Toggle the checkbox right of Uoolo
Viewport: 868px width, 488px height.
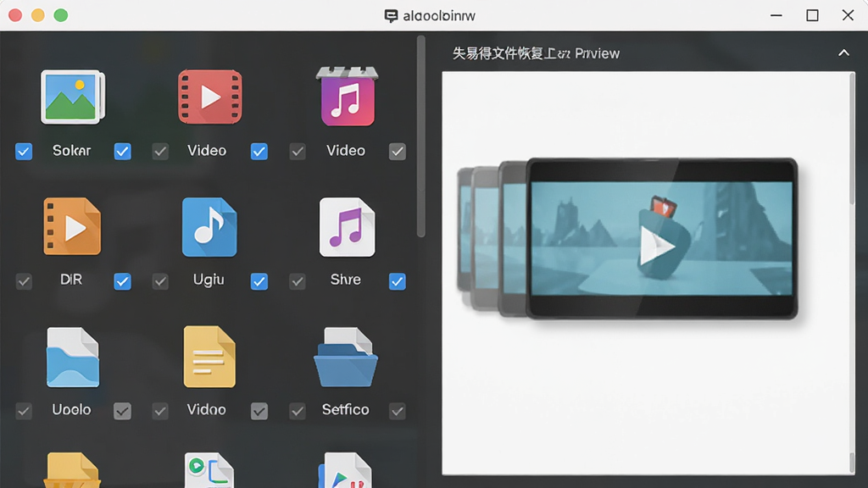[x=122, y=411]
